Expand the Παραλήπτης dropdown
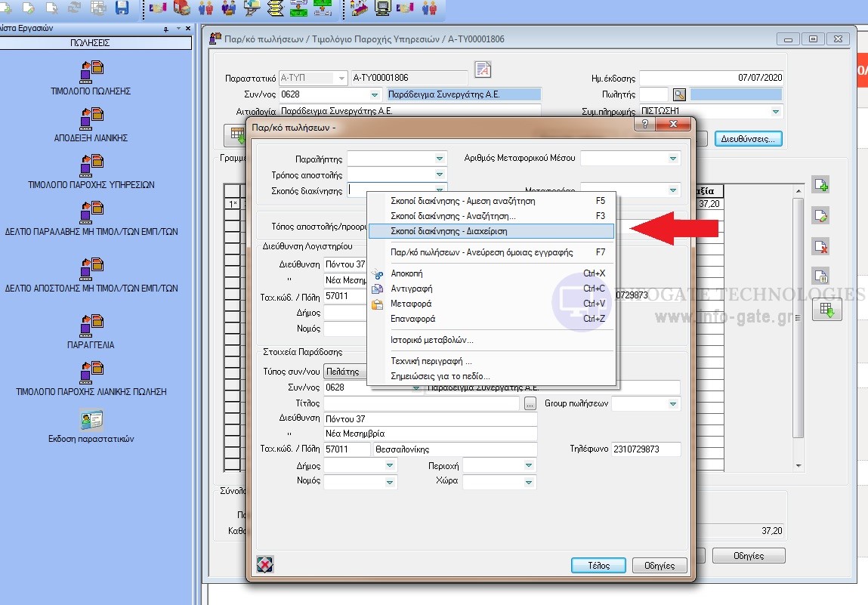The height and width of the screenshot is (605, 868). point(440,159)
